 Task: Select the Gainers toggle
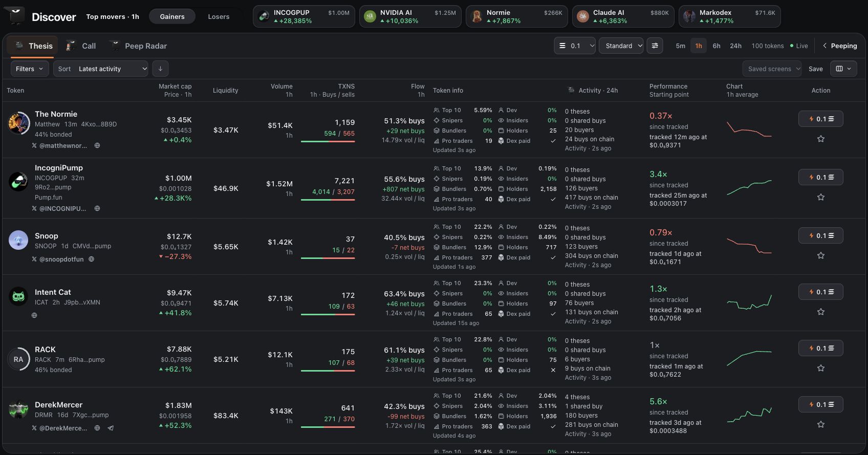[x=172, y=16]
